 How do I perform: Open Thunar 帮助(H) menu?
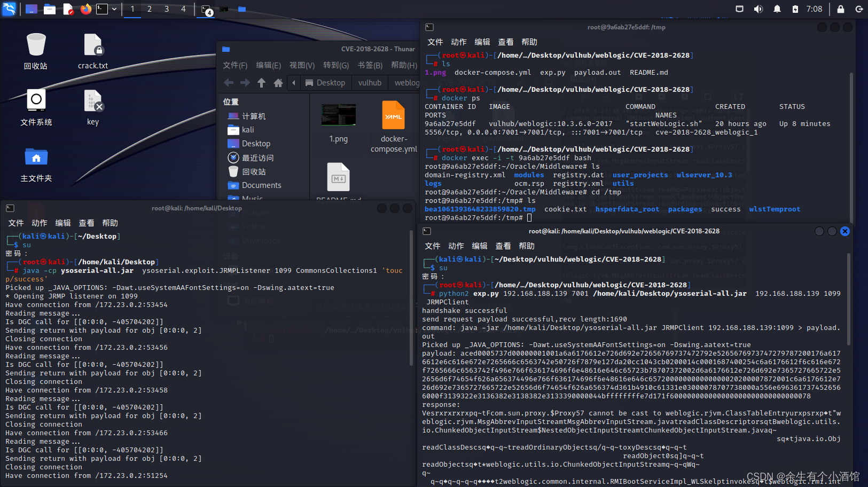coord(404,65)
